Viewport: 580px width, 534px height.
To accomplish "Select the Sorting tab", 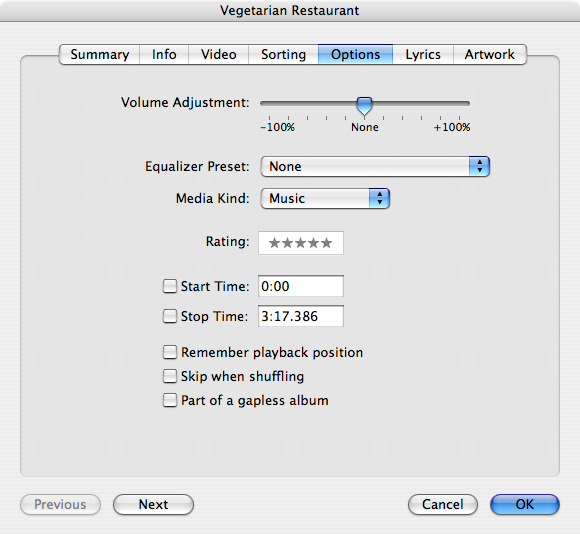I will pyautogui.click(x=283, y=54).
